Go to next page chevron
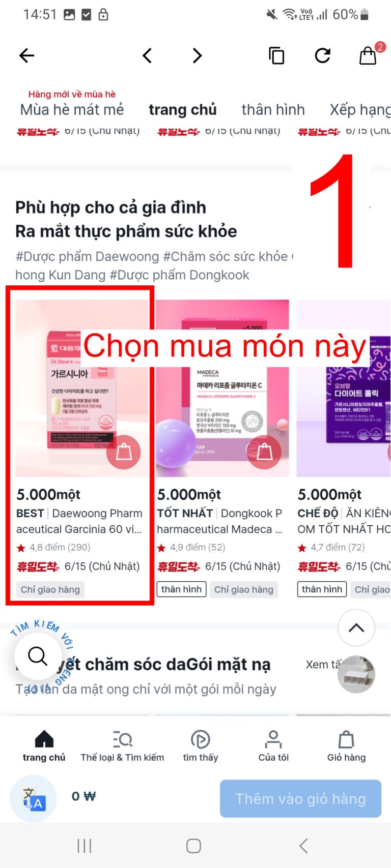The height and width of the screenshot is (868, 391). click(x=197, y=55)
